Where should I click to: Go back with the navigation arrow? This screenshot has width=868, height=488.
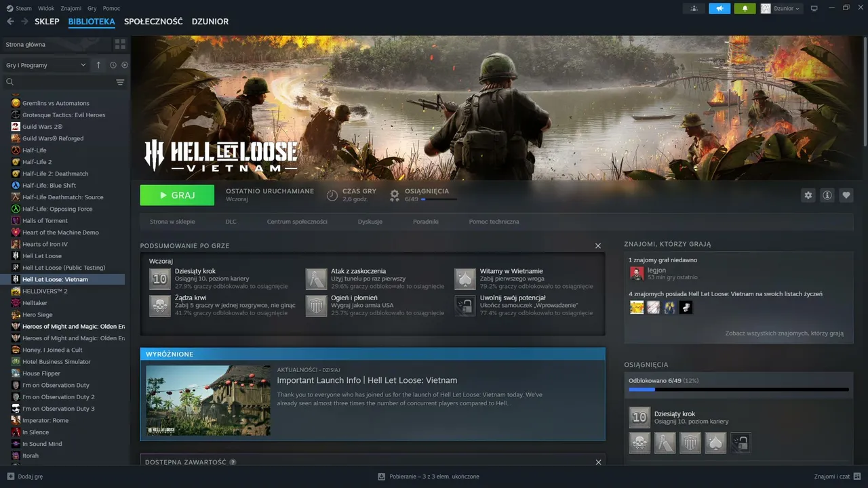point(10,22)
